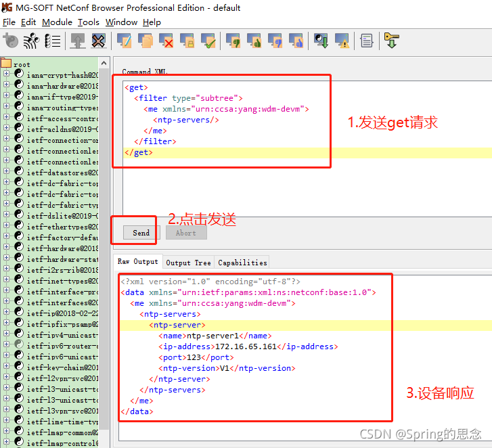Select the ietf-lime-time-typ module row
The image size is (492, 448).
(x=62, y=422)
